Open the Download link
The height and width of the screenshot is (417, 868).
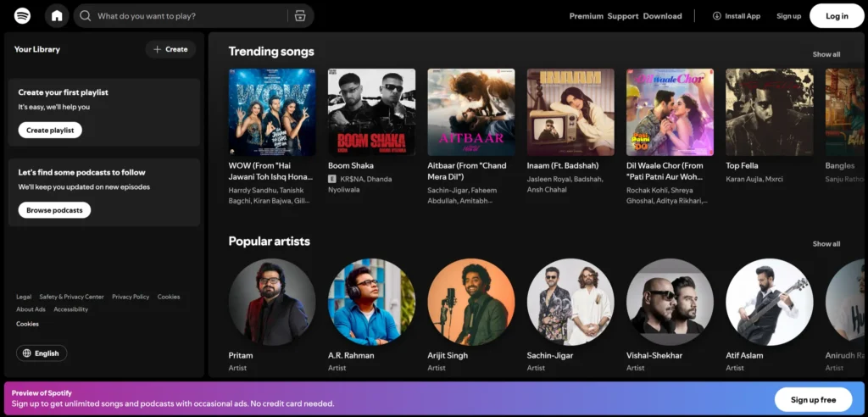coord(662,16)
